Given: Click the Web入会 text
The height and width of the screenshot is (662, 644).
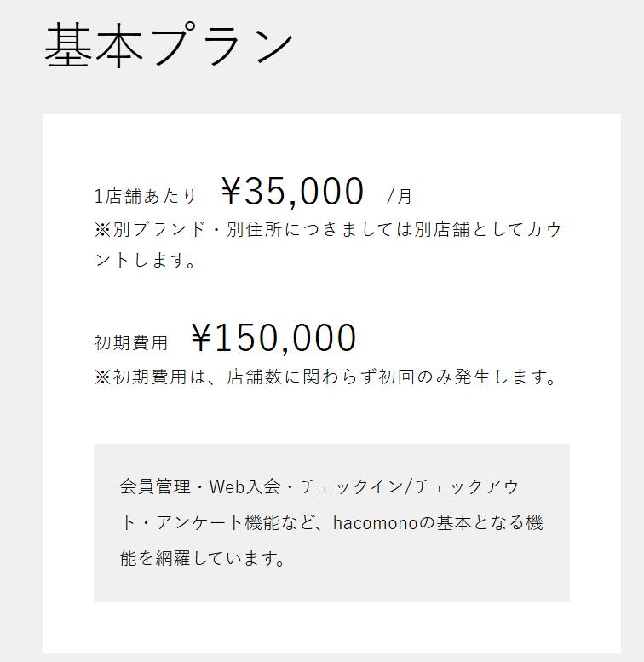Looking at the screenshot, I should (244, 486).
